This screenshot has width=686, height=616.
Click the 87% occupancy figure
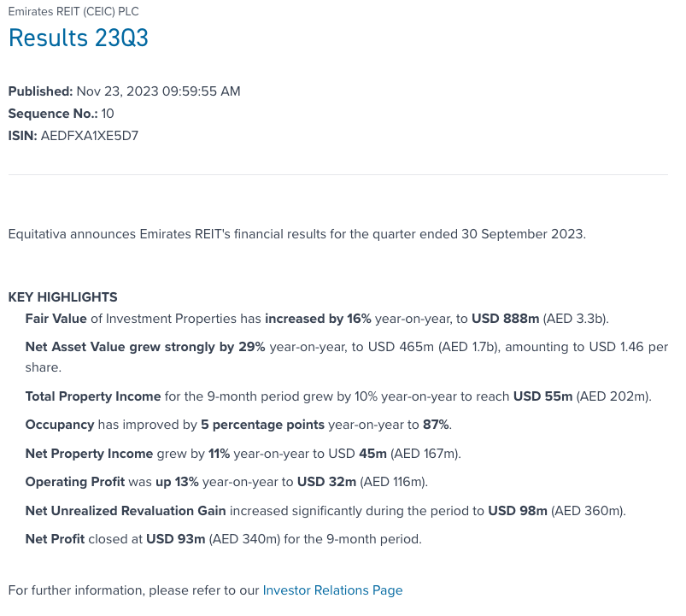click(x=437, y=425)
